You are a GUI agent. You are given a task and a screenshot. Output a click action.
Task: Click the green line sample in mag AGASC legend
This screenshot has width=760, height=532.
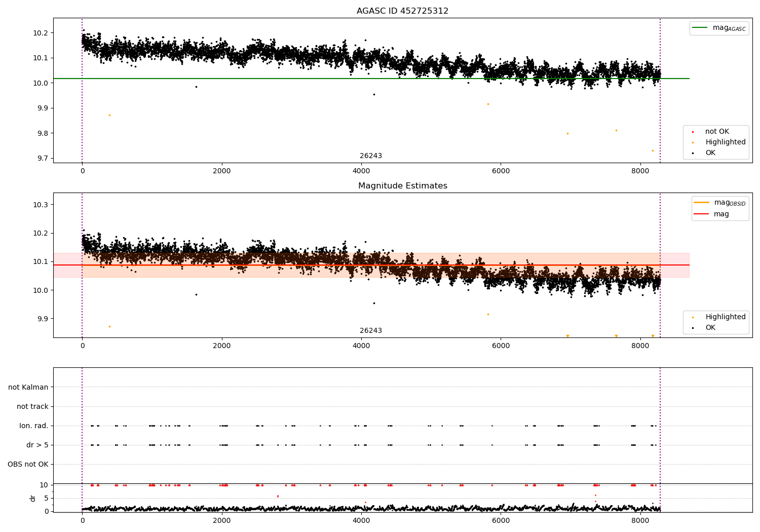click(x=700, y=28)
